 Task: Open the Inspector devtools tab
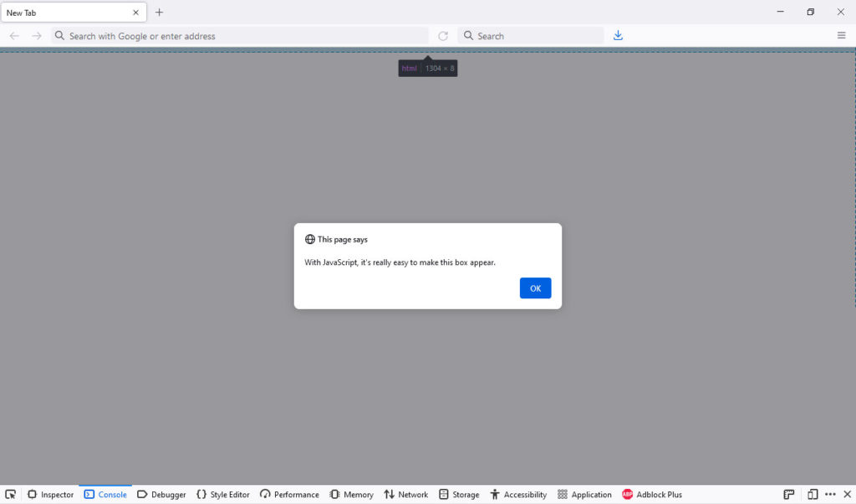click(50, 494)
